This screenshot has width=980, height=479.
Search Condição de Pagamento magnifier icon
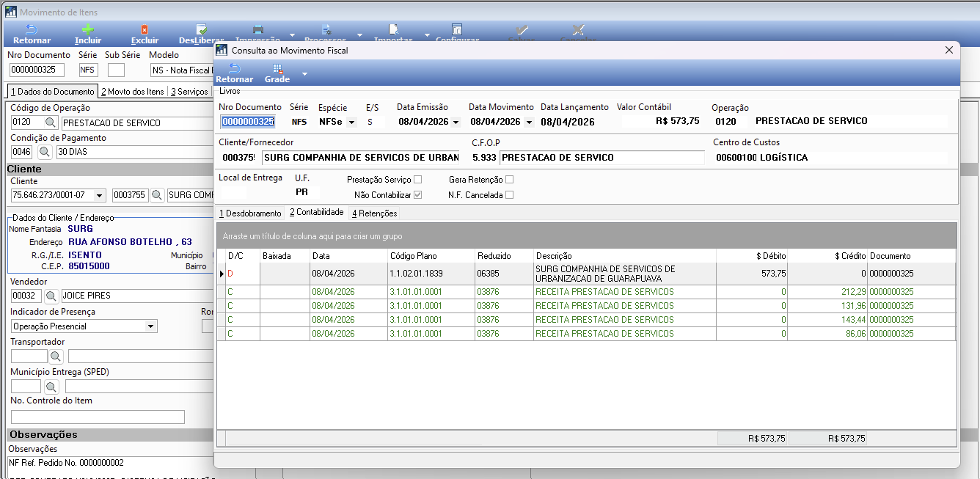click(44, 153)
